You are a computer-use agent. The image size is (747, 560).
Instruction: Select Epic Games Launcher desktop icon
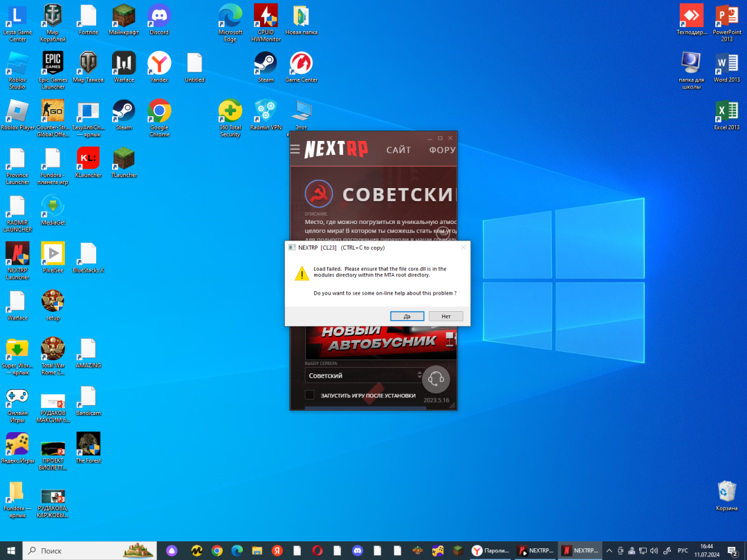click(x=53, y=70)
